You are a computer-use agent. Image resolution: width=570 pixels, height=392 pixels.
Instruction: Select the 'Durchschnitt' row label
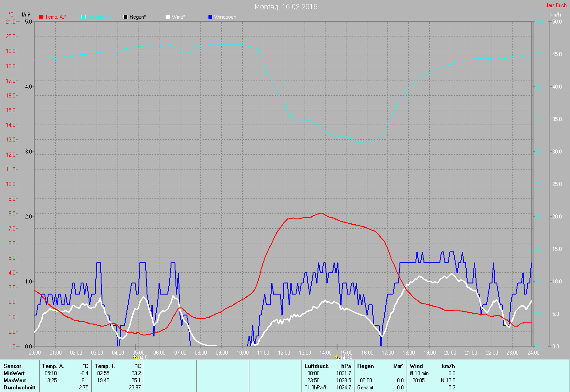tap(20, 388)
